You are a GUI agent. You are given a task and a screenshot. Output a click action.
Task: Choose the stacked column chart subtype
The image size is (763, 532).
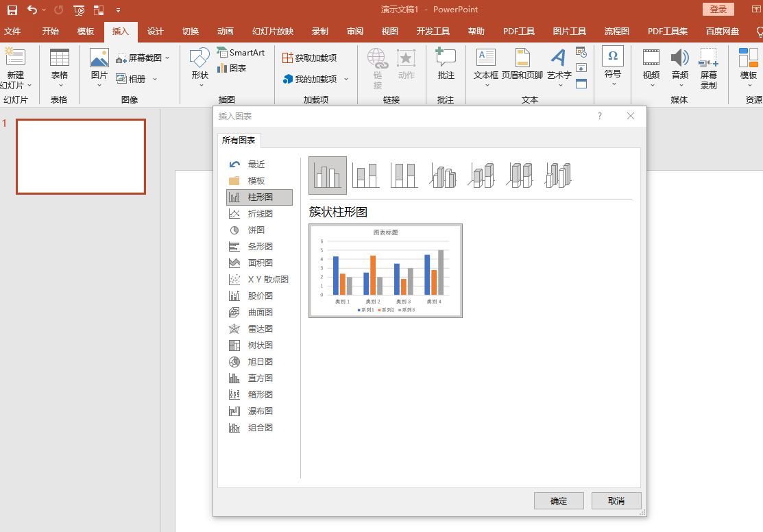[x=365, y=176]
